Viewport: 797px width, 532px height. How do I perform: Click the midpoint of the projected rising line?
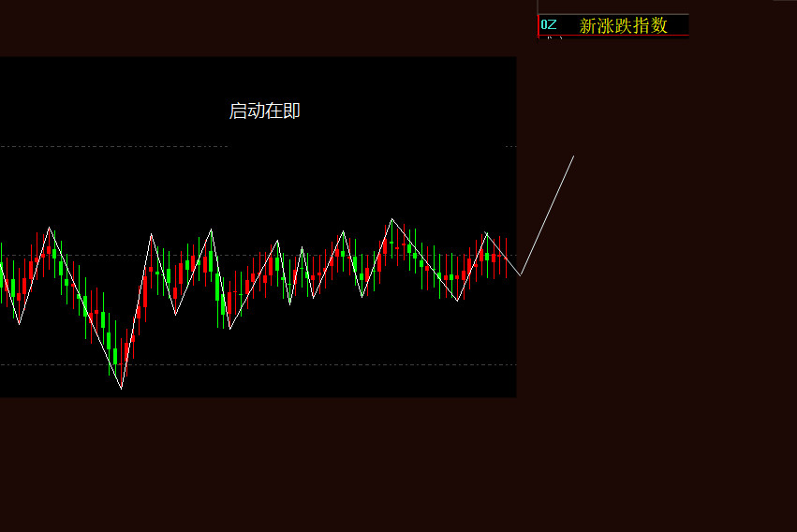point(548,215)
